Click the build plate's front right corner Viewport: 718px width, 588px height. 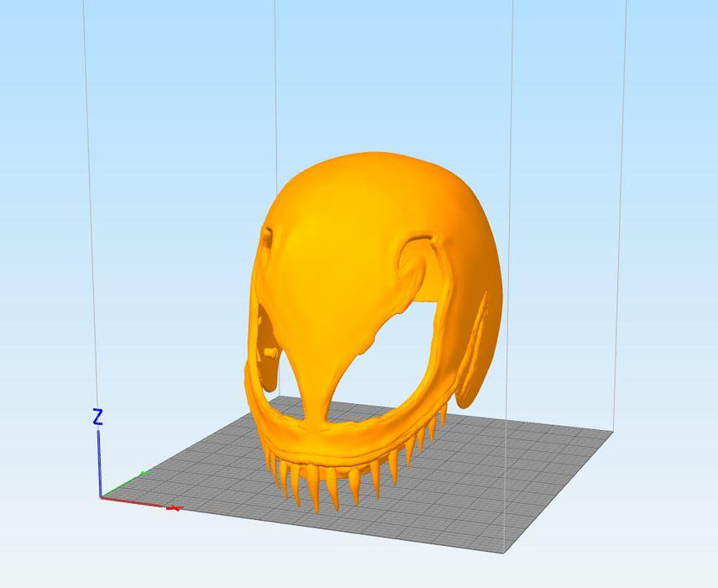505,553
